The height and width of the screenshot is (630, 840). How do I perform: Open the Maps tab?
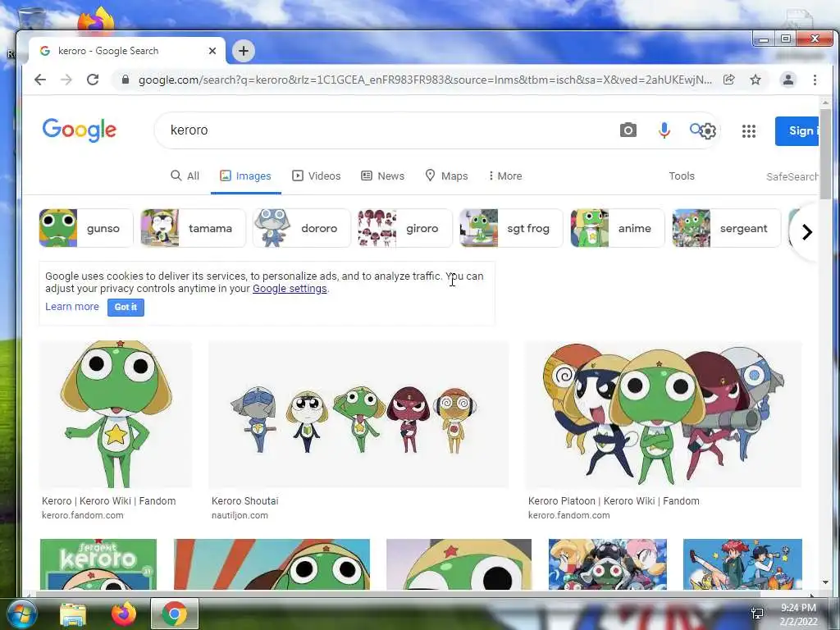tap(446, 176)
